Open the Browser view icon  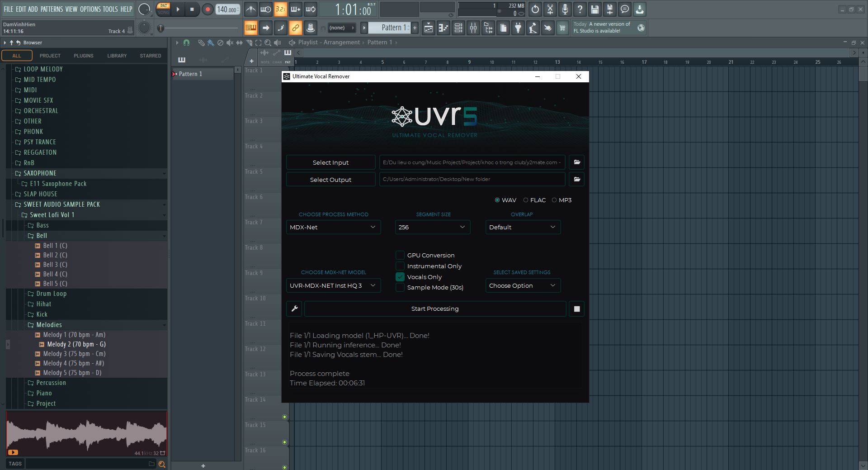[488, 28]
